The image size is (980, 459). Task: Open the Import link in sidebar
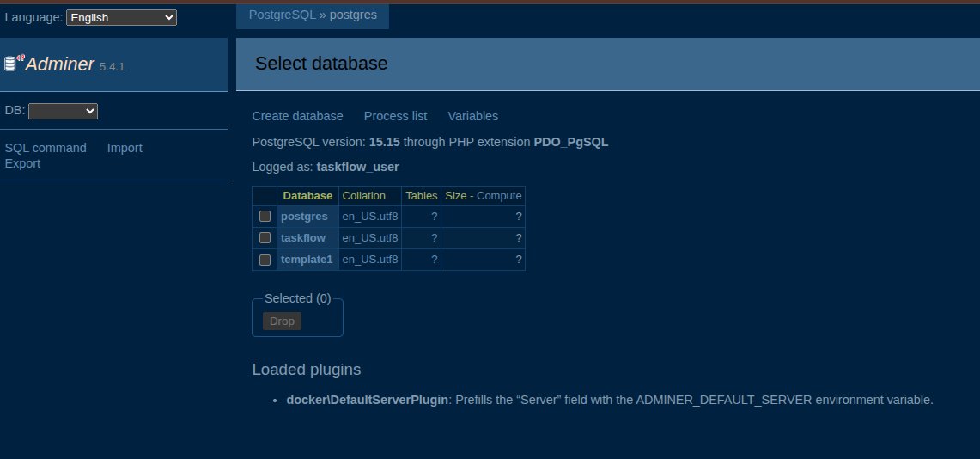125,148
